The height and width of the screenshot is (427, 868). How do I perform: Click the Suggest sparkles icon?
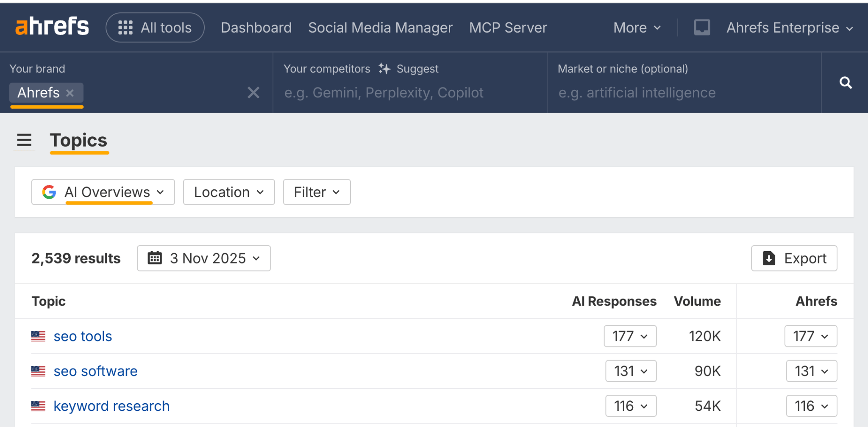coord(384,69)
